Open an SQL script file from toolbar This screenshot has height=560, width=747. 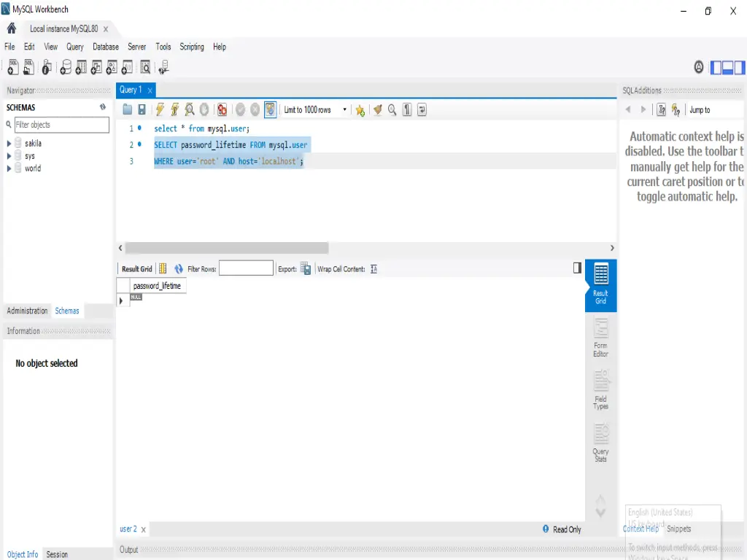point(28,67)
